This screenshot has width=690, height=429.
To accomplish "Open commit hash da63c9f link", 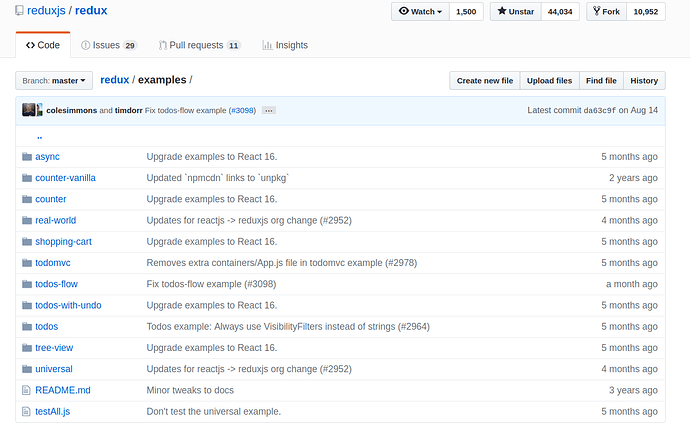I will [598, 110].
